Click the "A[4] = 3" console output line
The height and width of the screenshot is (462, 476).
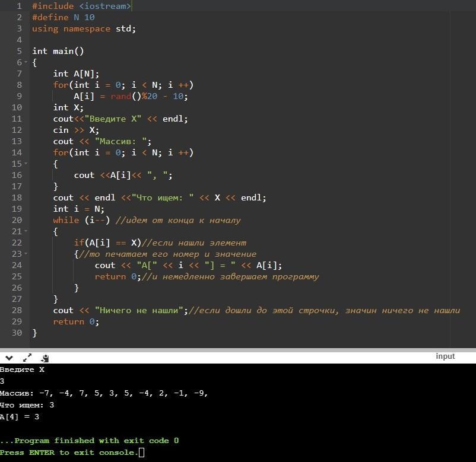[x=19, y=417]
